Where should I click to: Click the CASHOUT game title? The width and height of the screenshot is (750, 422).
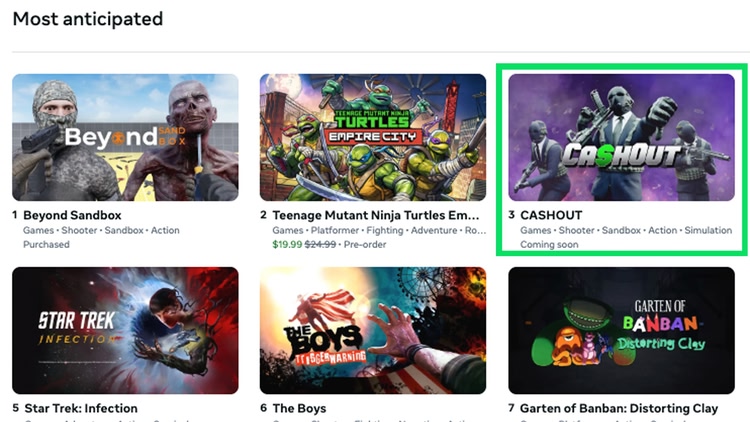551,215
